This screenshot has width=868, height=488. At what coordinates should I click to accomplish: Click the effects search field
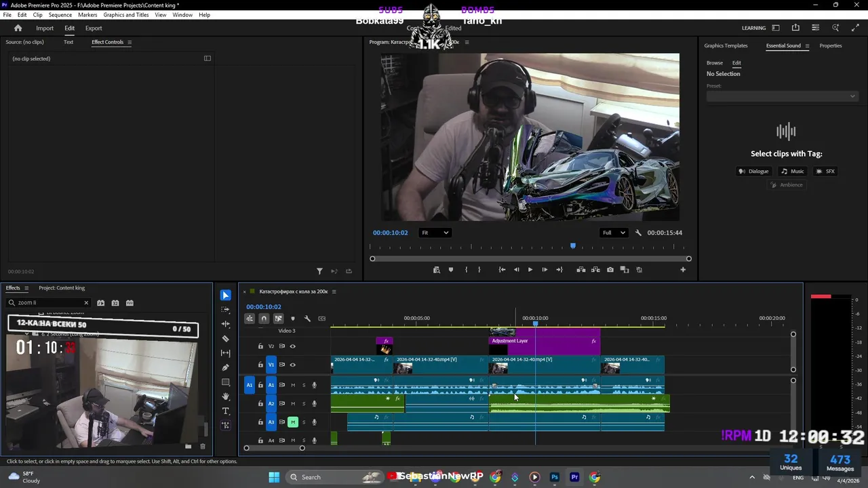[49, 303]
